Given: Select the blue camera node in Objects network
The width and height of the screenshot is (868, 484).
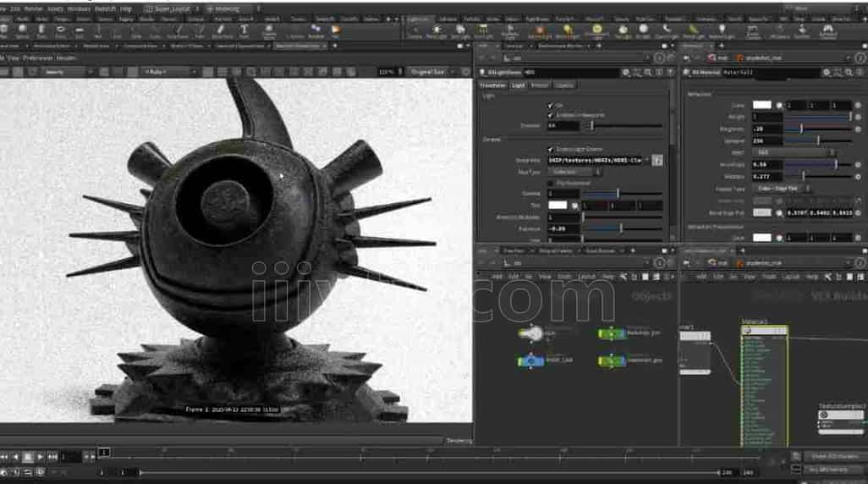Looking at the screenshot, I should pos(531,361).
